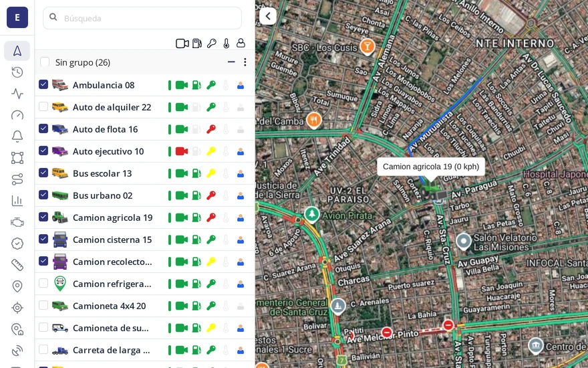588x368 pixels.
Task: Open the history clock icon in sidebar
Action: (x=17, y=72)
